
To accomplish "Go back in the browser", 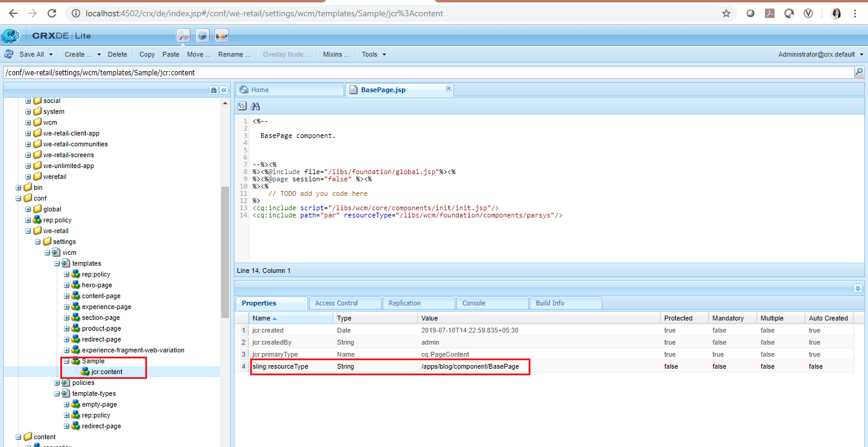I will tap(13, 13).
